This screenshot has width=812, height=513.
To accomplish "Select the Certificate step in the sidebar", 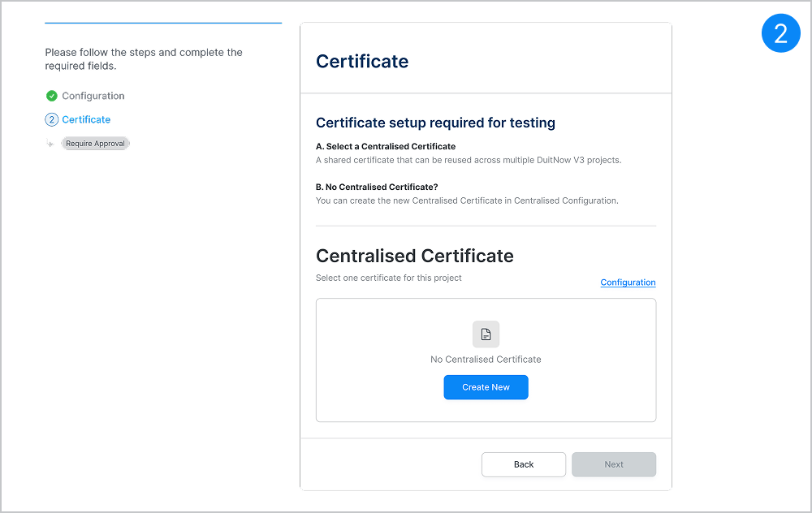I will [86, 119].
